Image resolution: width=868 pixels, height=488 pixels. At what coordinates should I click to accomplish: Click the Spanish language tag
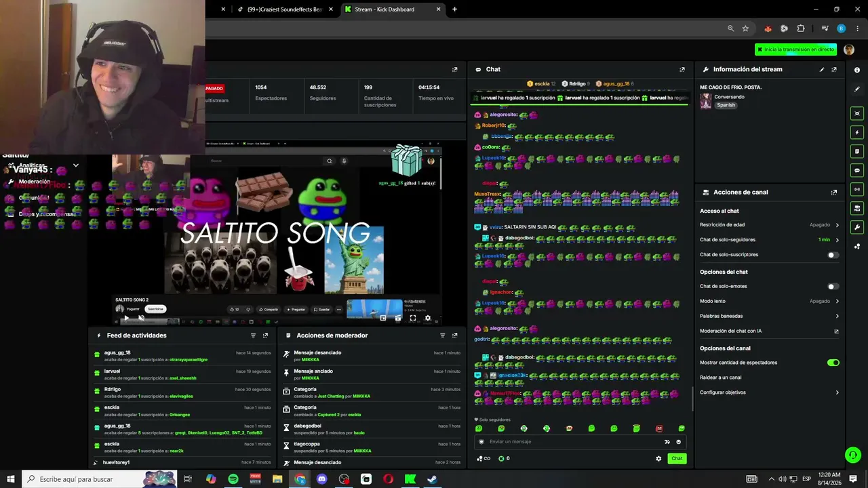pyautogui.click(x=726, y=105)
